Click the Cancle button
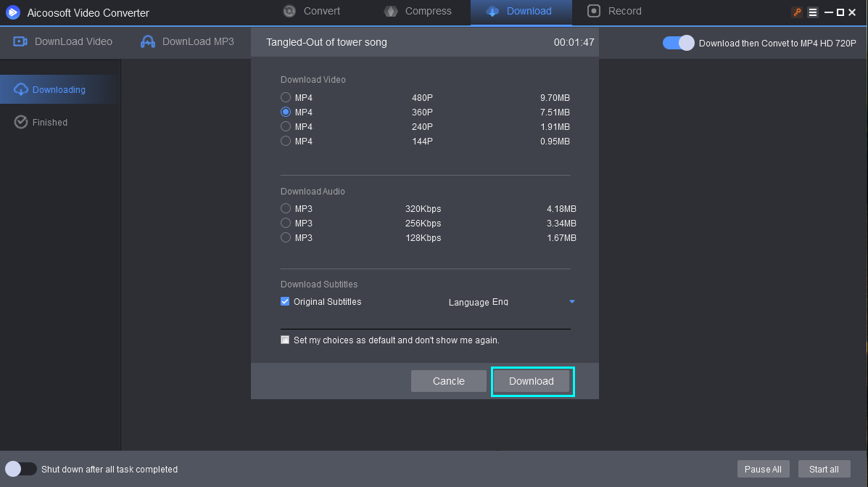Image resolution: width=868 pixels, height=487 pixels. 448,381
